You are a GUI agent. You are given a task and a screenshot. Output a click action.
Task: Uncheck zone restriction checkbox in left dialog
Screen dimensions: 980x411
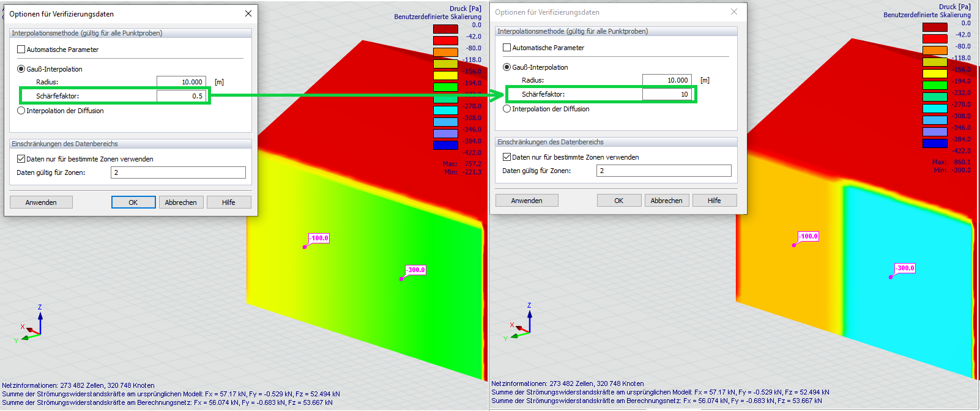tap(21, 159)
